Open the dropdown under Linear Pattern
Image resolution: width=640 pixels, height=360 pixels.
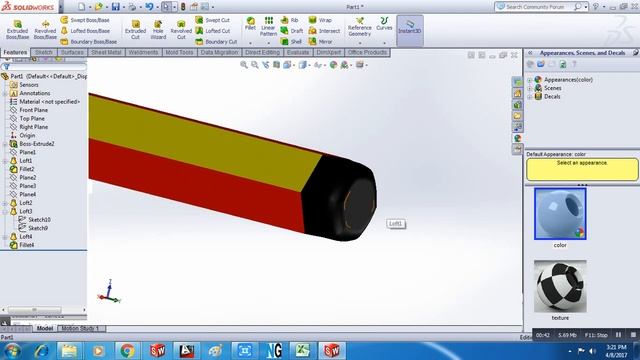click(268, 43)
